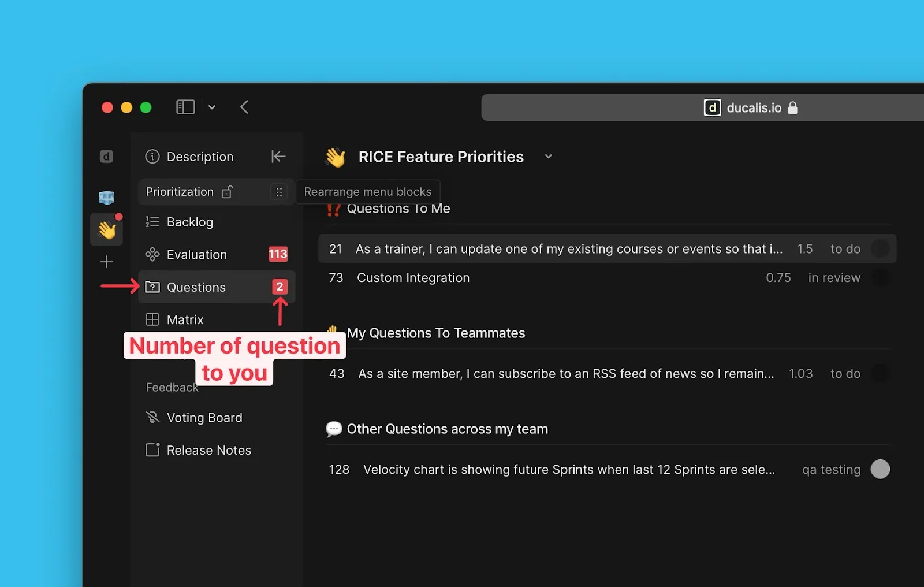Select the ice cube workspace icon

tap(106, 198)
